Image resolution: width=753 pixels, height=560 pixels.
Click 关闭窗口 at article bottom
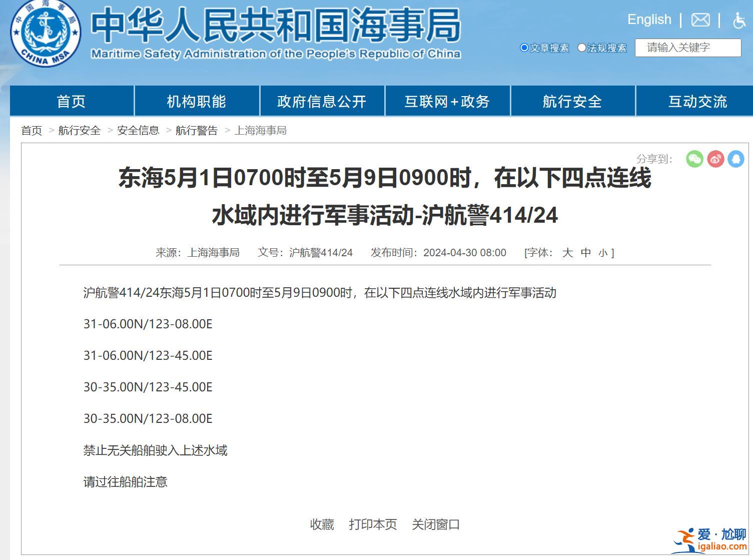pos(435,524)
